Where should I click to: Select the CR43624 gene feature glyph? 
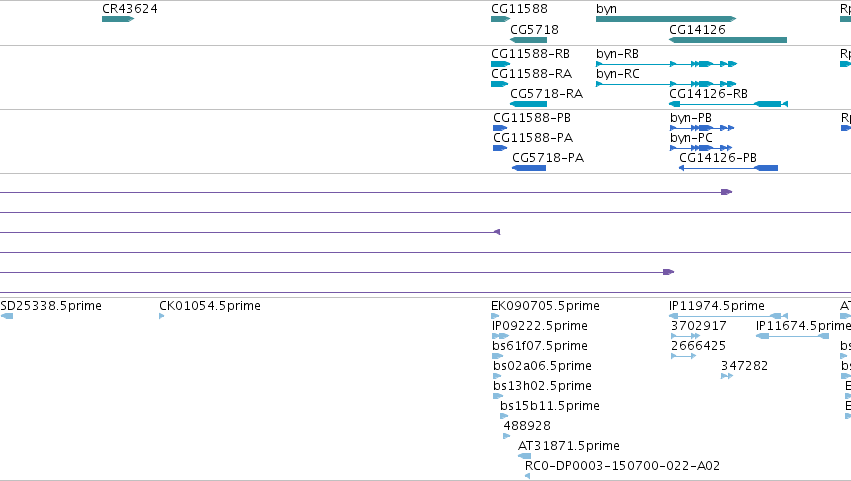[118, 19]
